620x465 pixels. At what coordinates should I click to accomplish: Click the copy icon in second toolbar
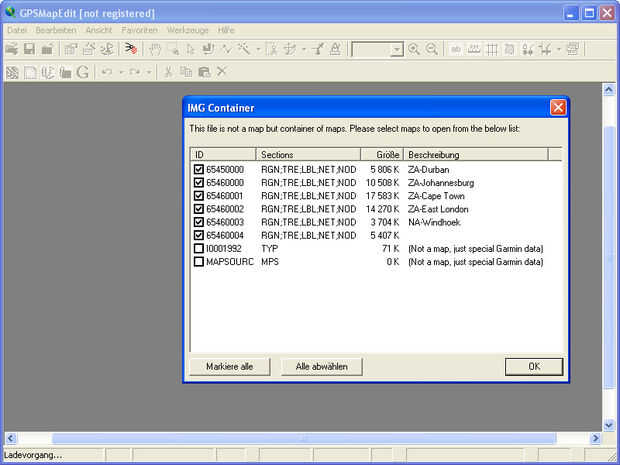[186, 72]
